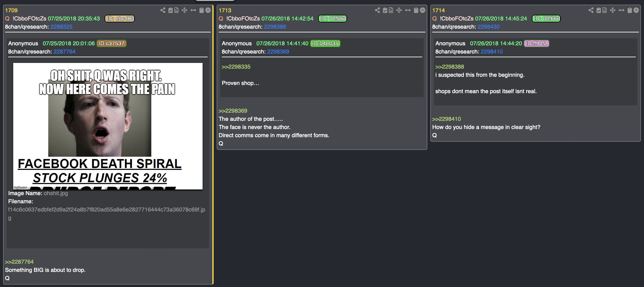This screenshot has height=287, width=644.
Task: Click "How do you hide a message in clear sight?"
Action: click(486, 127)
